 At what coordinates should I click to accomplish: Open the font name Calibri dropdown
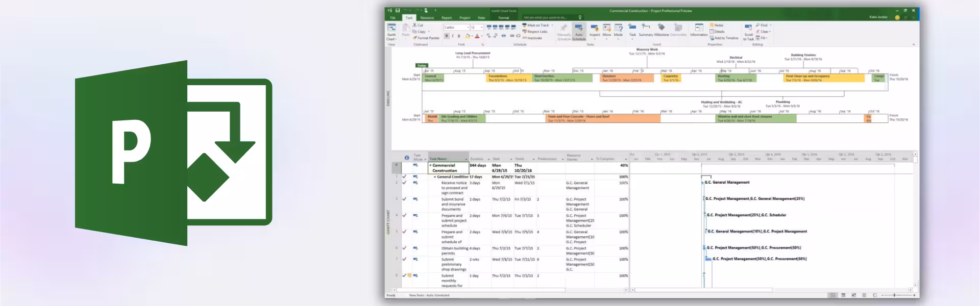(x=468, y=28)
